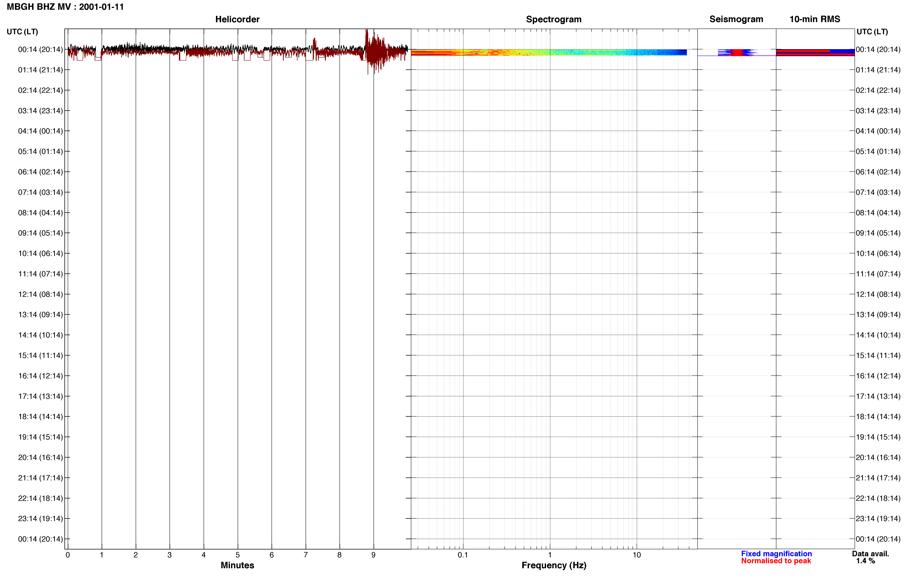Click minute tick label '0' on helicorder axis
Viewport: 924px width, 578px height.
click(x=68, y=555)
